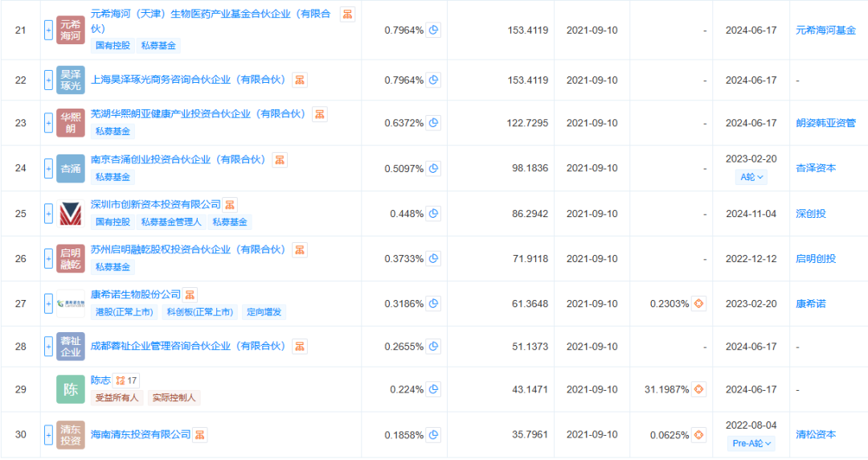Open 杏泽资本 investor link
This screenshot has height=460, width=868.
tap(816, 168)
